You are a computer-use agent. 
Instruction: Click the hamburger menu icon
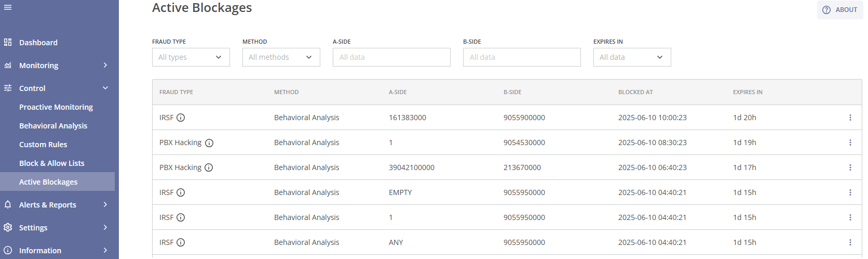tap(8, 7)
